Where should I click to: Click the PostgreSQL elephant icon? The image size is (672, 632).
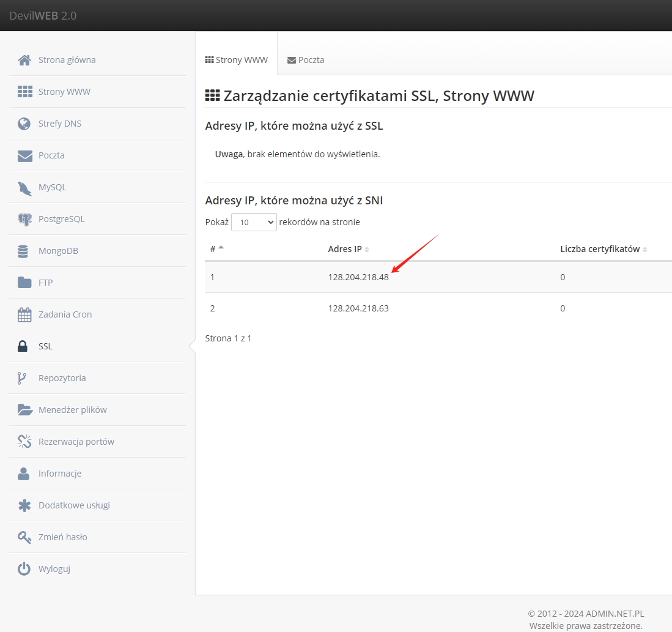point(24,219)
